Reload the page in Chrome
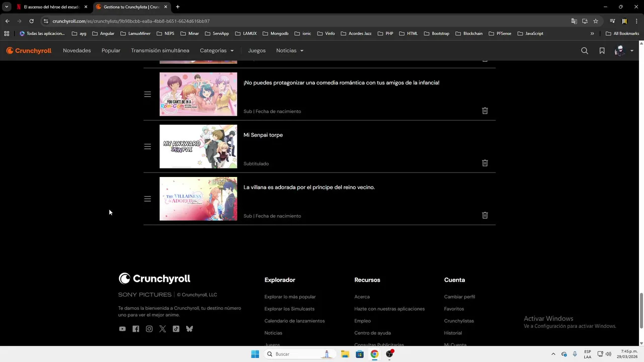 point(31,21)
